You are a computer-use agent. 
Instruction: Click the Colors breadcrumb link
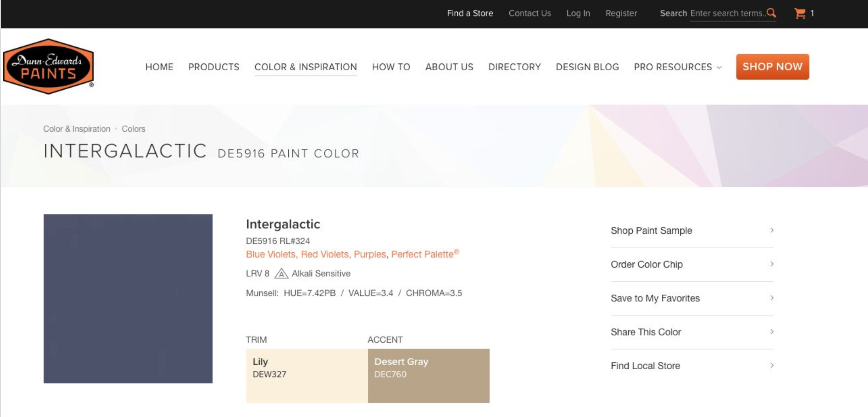point(133,129)
